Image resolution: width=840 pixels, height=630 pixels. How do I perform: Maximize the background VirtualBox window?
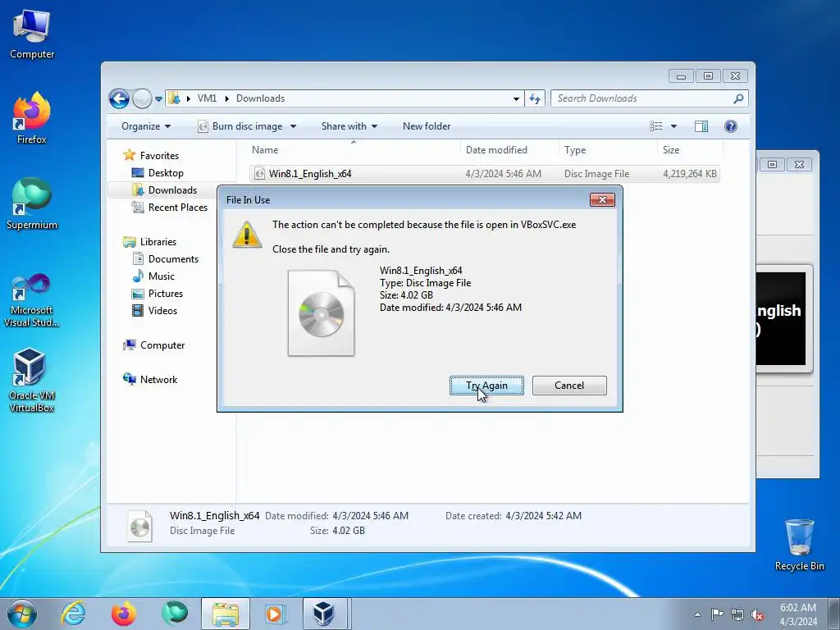772,164
